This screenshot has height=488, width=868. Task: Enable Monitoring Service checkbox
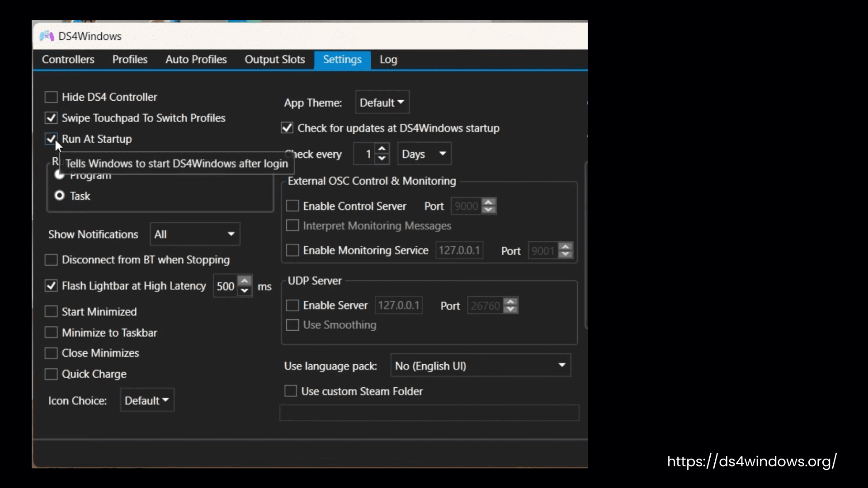[x=292, y=250]
